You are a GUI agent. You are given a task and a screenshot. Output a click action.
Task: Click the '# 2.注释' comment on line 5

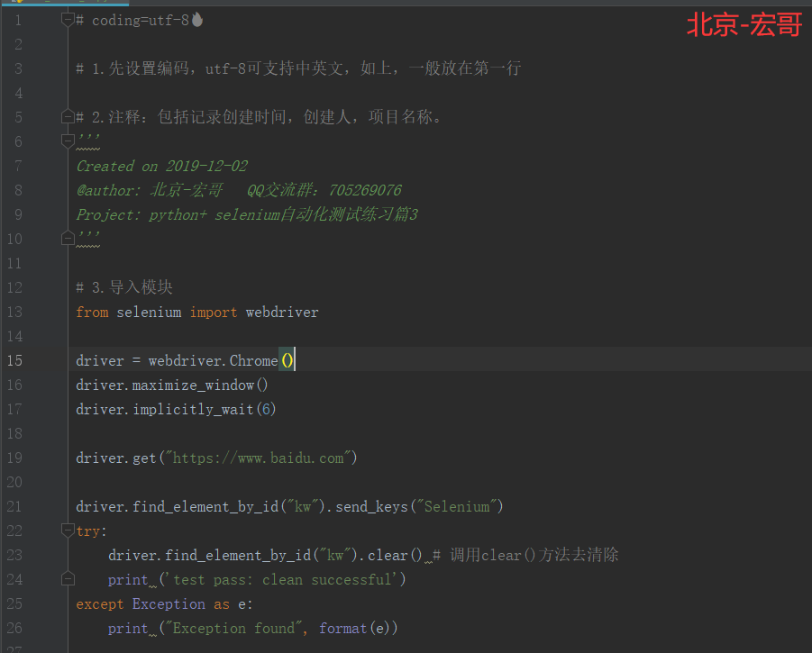pos(259,117)
